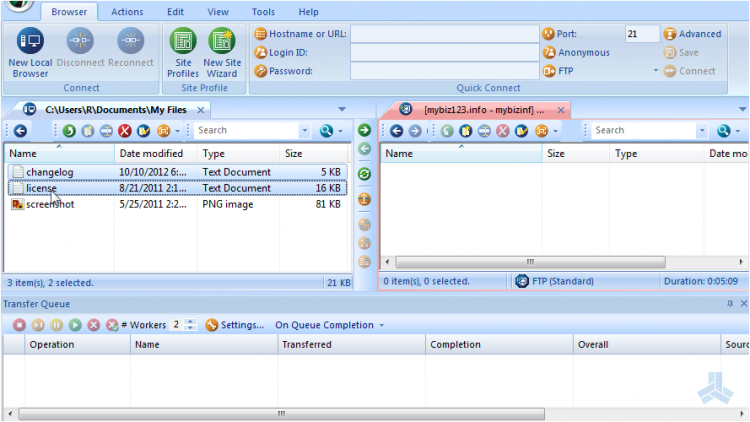Create new folder in local pane
The height and width of the screenshot is (422, 750).
coord(88,131)
